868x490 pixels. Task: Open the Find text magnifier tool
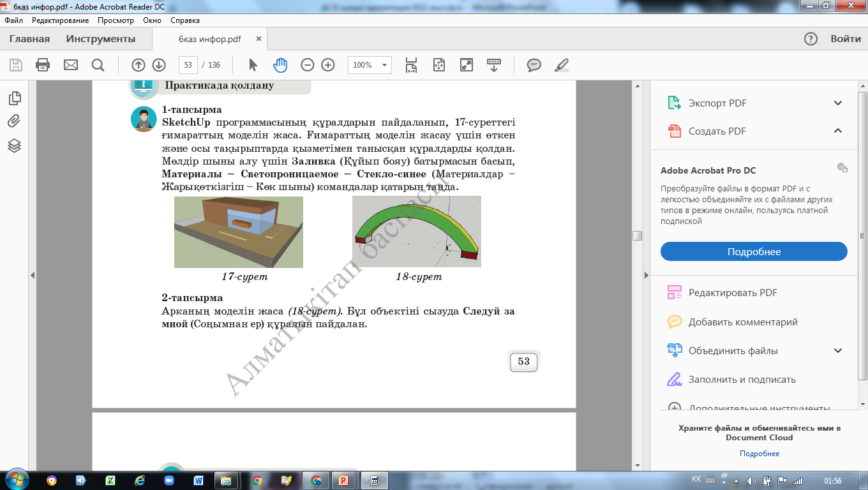point(98,65)
